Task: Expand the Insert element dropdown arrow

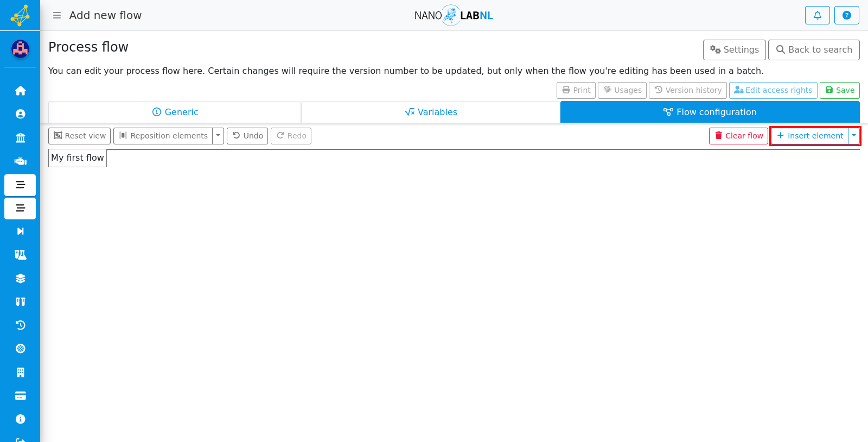Action: click(854, 136)
